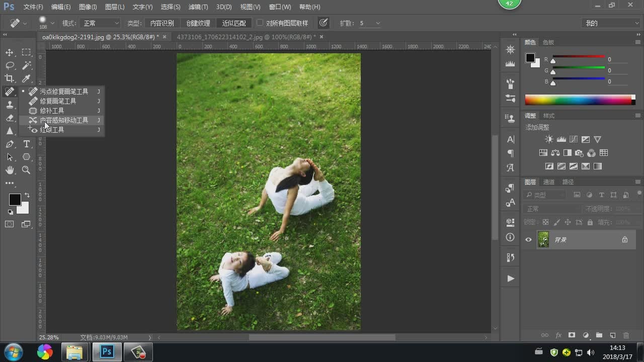Select the Clone Stamp tool
The width and height of the screenshot is (644, 362).
[x=10, y=105]
